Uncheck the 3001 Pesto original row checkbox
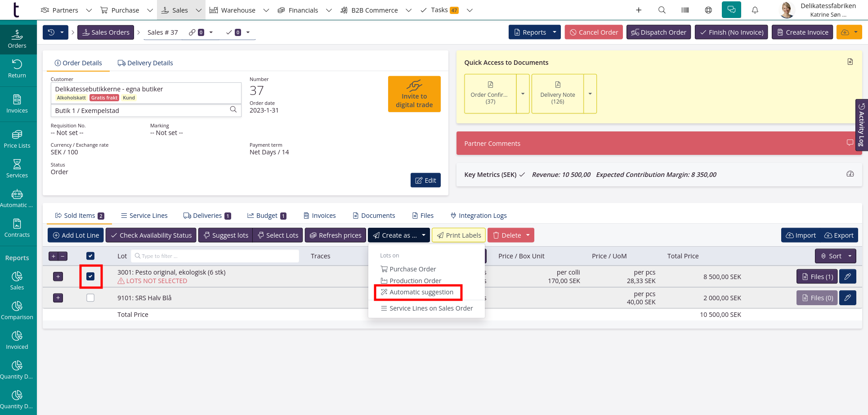Viewport: 868px width, 415px height. click(x=90, y=276)
